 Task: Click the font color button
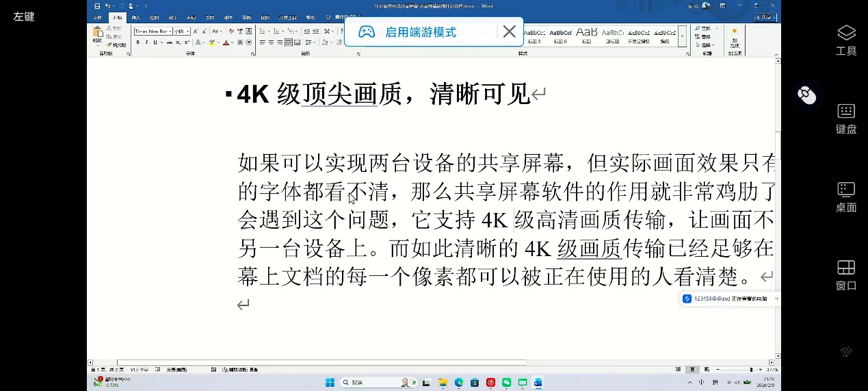(226, 42)
